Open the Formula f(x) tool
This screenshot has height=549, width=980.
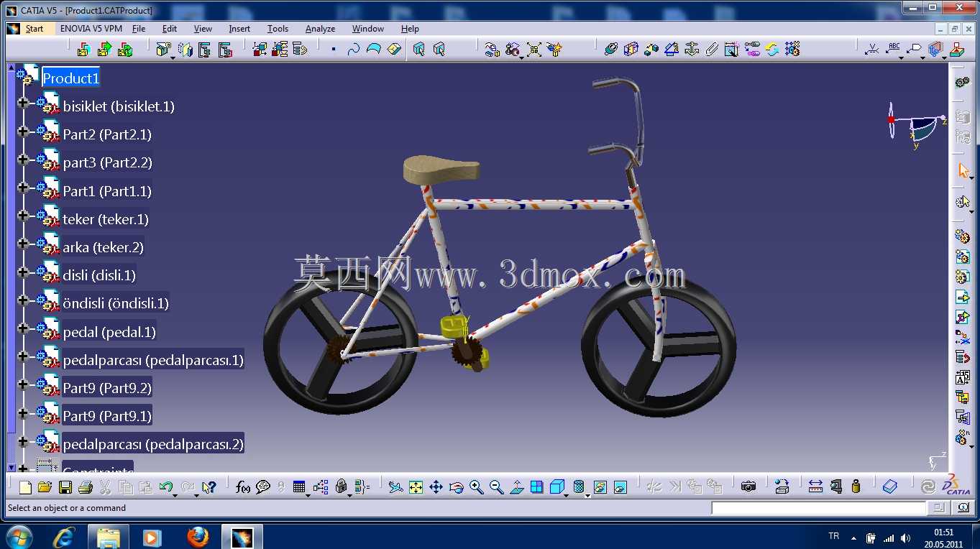click(243, 487)
